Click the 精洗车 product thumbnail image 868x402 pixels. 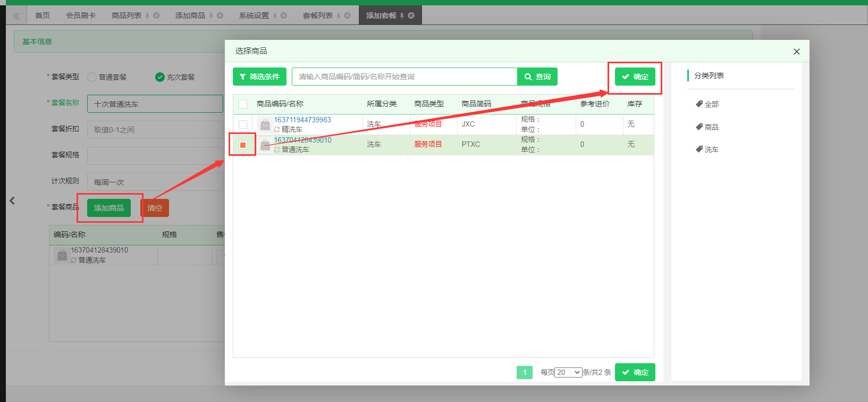265,124
